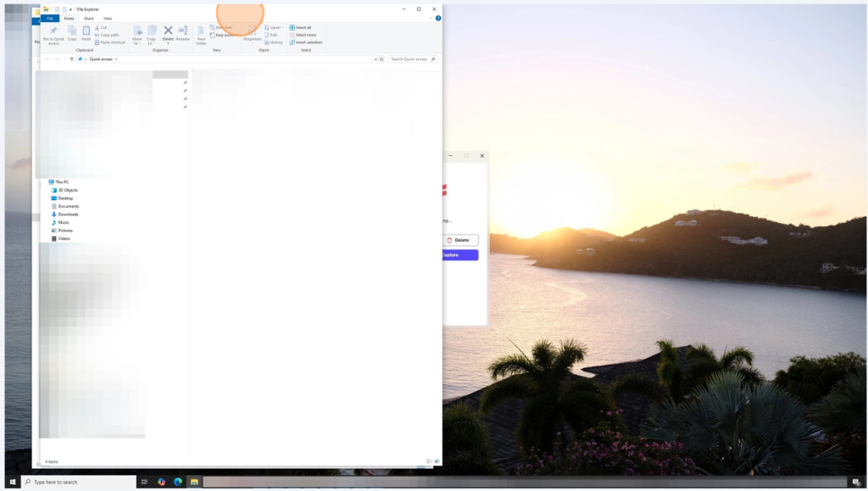868x491 pixels.
Task: Open the address bar history dropdown
Action: coord(376,59)
